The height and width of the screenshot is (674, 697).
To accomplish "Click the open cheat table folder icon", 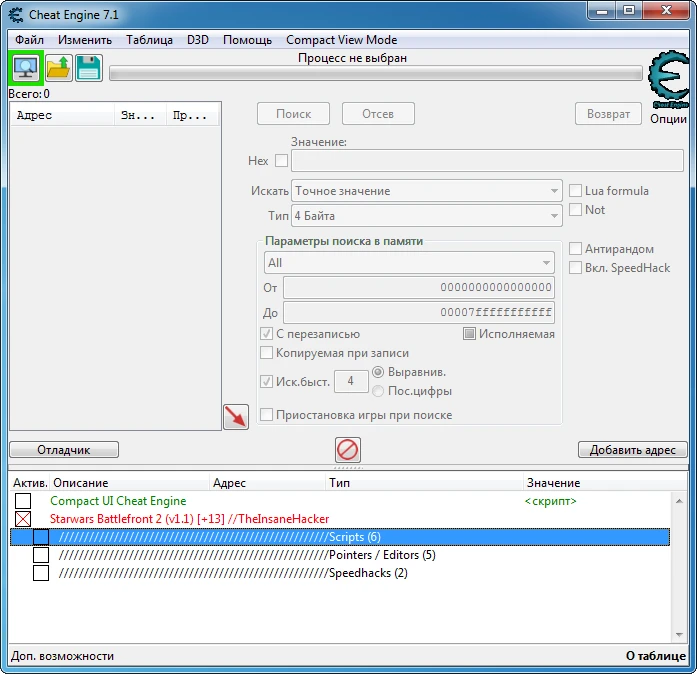I will [59, 68].
